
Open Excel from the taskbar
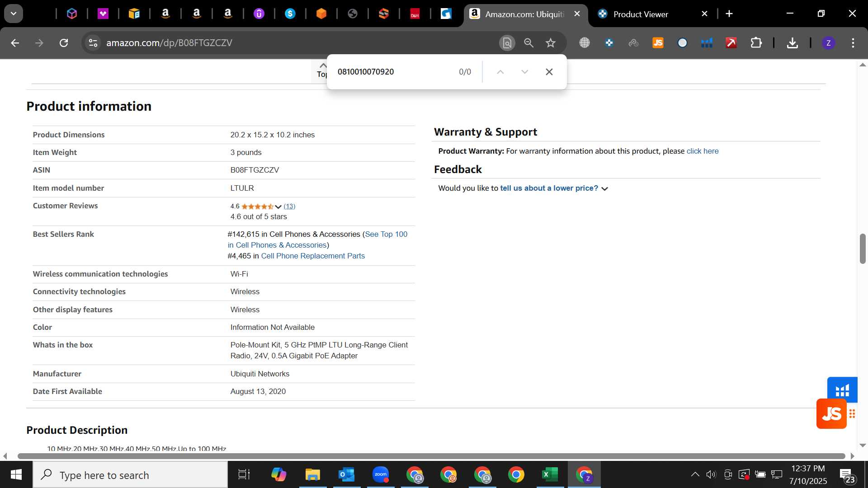click(x=550, y=475)
